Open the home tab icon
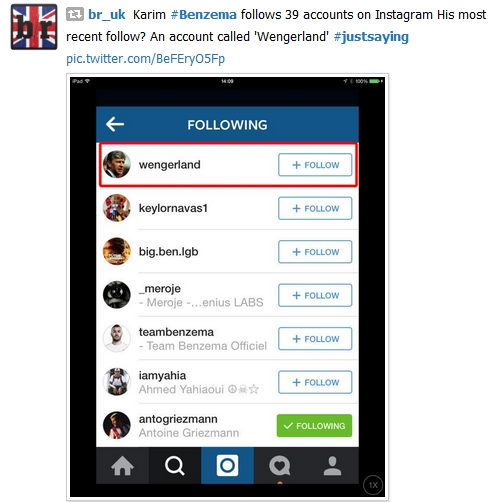Viewport: 504px width, 502px height. pyautogui.click(x=122, y=465)
